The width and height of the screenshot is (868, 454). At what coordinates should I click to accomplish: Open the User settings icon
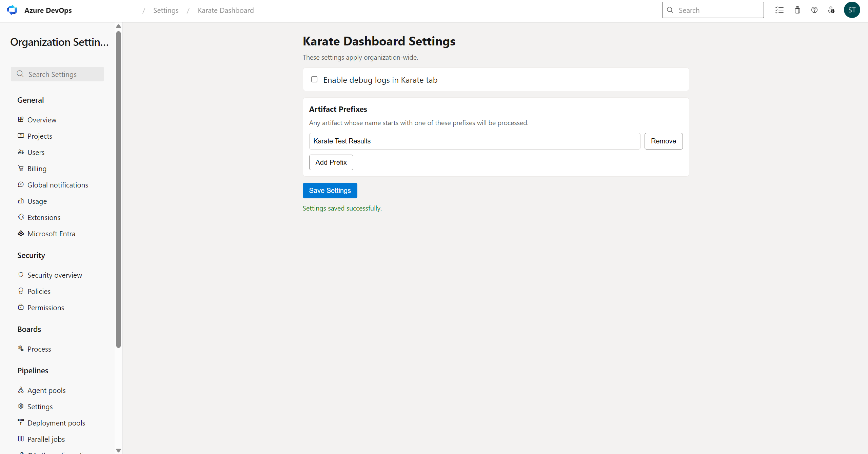(x=831, y=10)
